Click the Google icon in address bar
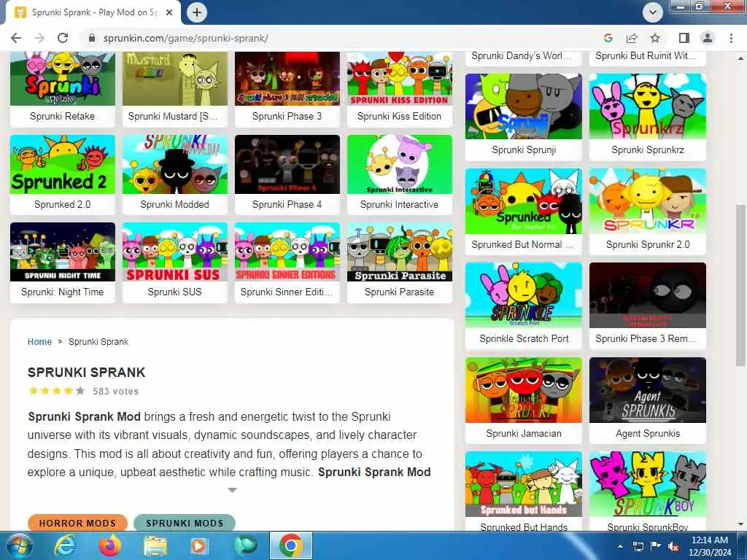 point(608,38)
